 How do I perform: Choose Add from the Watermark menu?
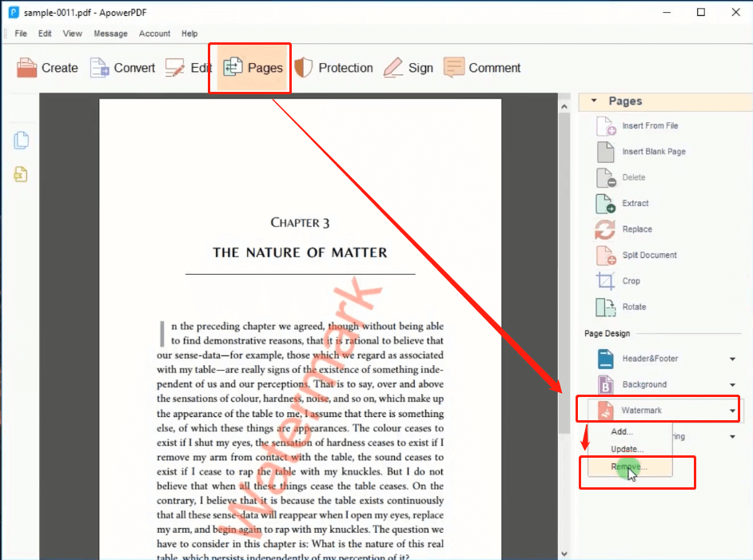click(622, 431)
